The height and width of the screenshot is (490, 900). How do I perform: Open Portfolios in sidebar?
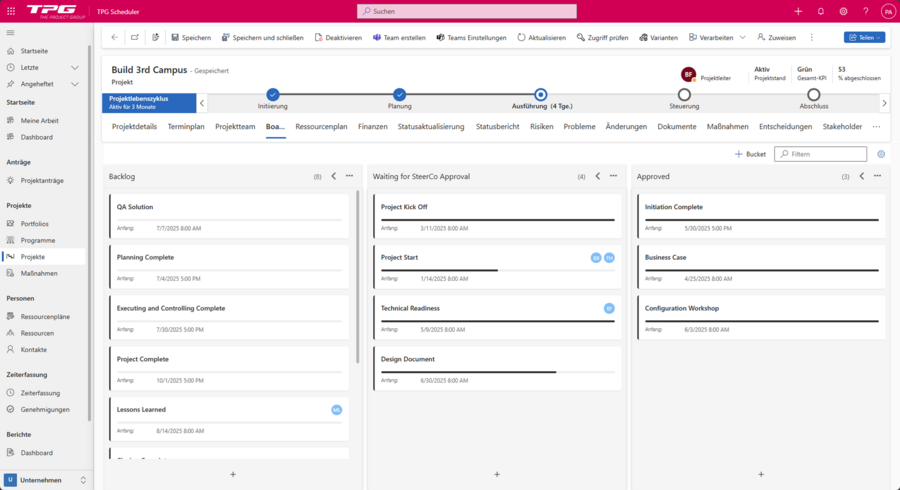tap(34, 224)
